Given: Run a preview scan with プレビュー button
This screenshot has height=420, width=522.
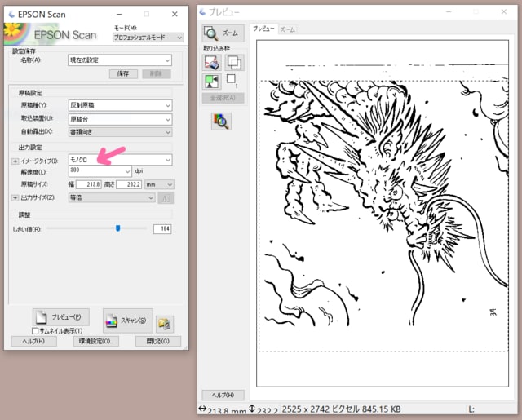Looking at the screenshot, I should pyautogui.click(x=60, y=316).
